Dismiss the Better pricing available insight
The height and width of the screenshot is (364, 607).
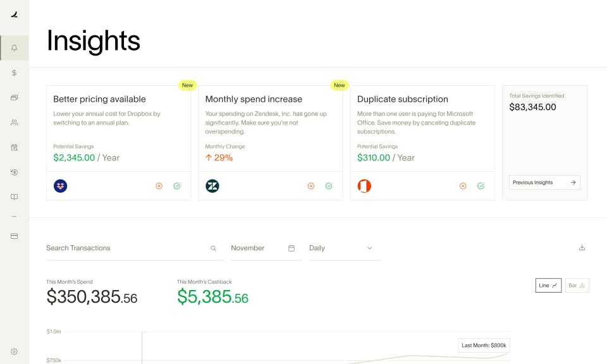click(159, 186)
